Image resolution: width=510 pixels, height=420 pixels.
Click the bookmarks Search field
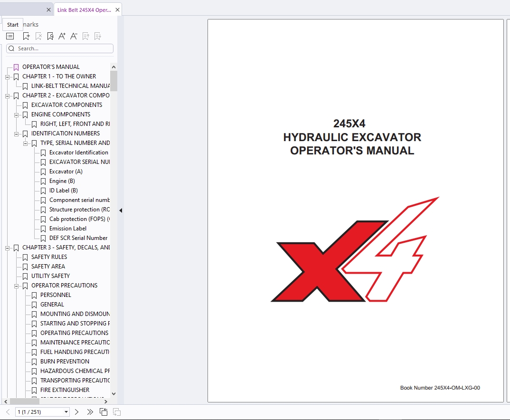[x=62, y=48]
